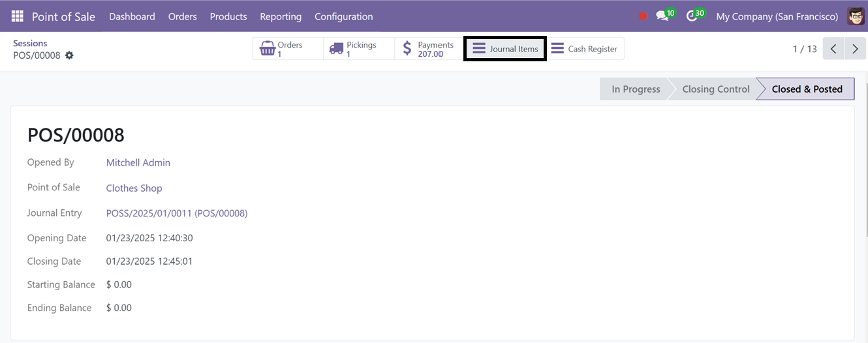Click the Opened By field label
The image size is (868, 343).
[x=51, y=162]
